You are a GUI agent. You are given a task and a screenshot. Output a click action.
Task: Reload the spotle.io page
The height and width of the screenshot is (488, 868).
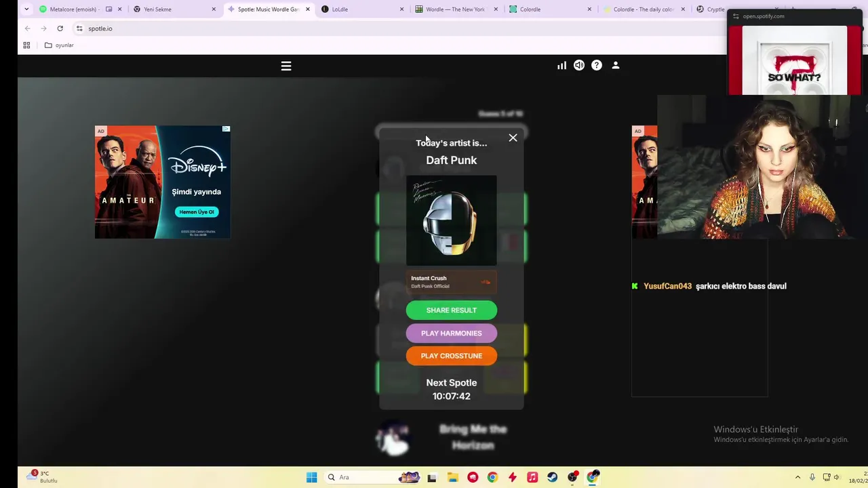tap(60, 28)
